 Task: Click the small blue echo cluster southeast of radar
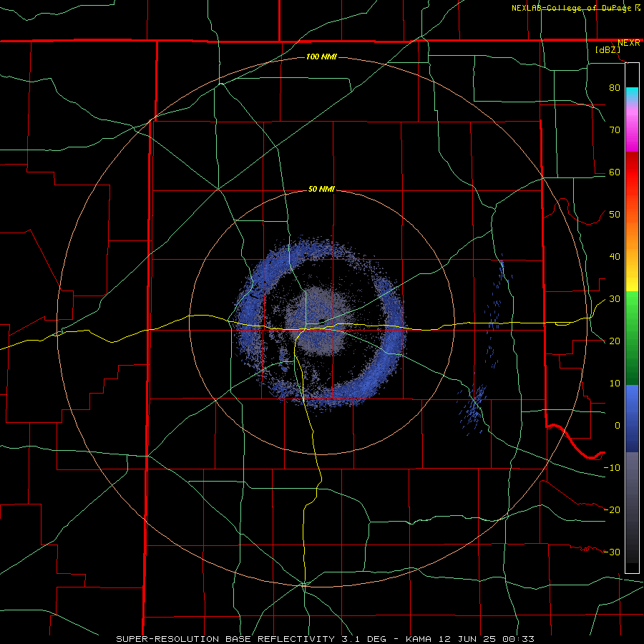click(473, 409)
